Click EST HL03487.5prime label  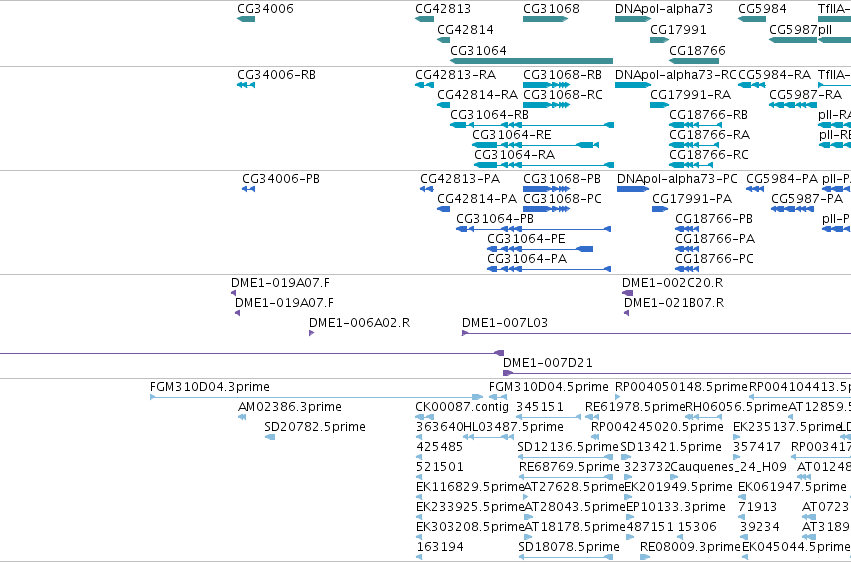(513, 427)
